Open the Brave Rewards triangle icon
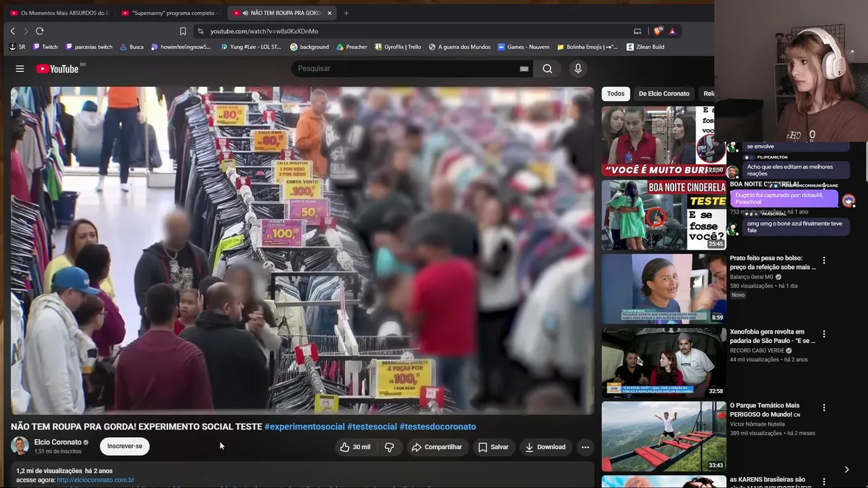 click(672, 31)
